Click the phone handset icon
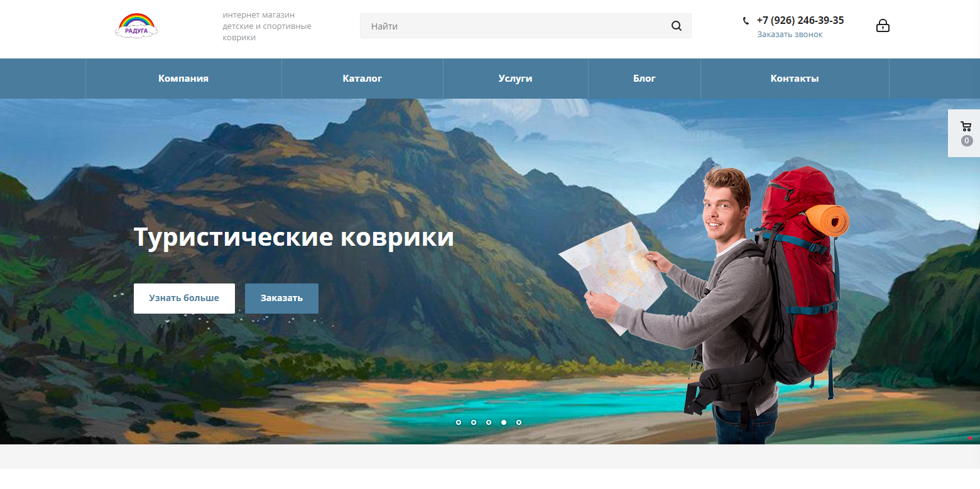980x489 pixels. (x=746, y=21)
